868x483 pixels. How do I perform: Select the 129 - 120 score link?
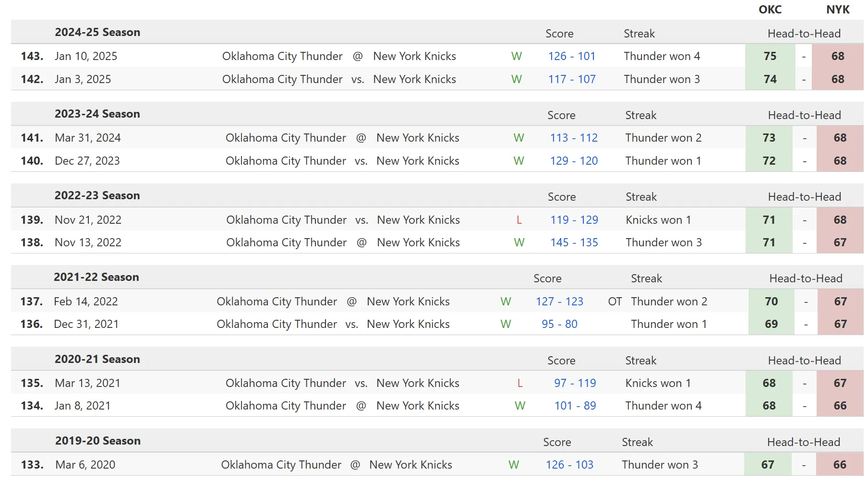(x=574, y=161)
